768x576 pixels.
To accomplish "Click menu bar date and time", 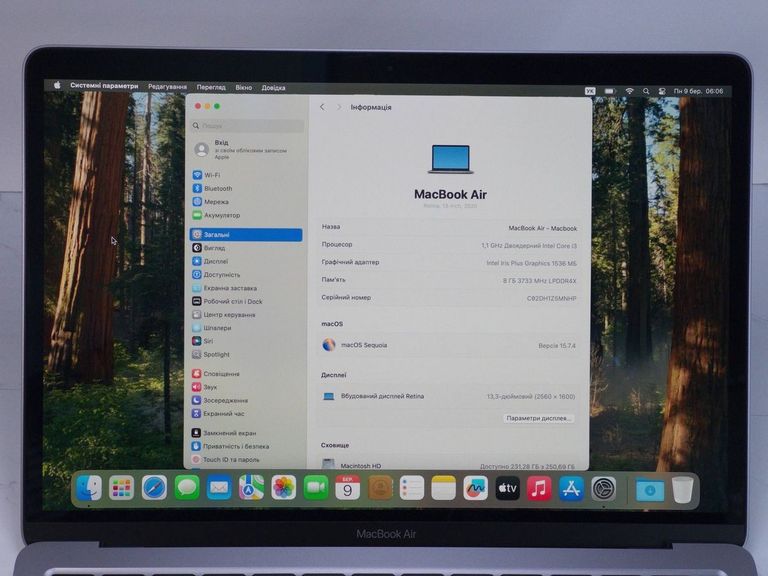I will 698,91.
